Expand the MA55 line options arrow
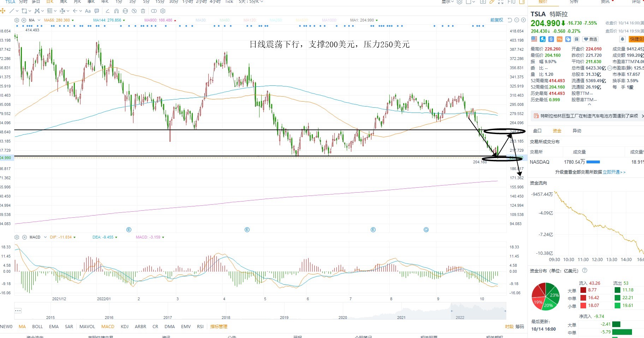644x338 pixels. (73, 20)
